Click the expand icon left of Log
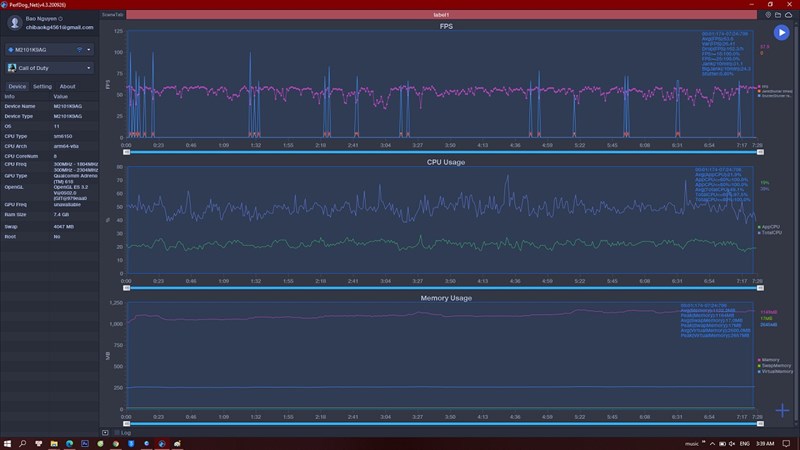Screen dimensions: 800x450 (x=105, y=433)
